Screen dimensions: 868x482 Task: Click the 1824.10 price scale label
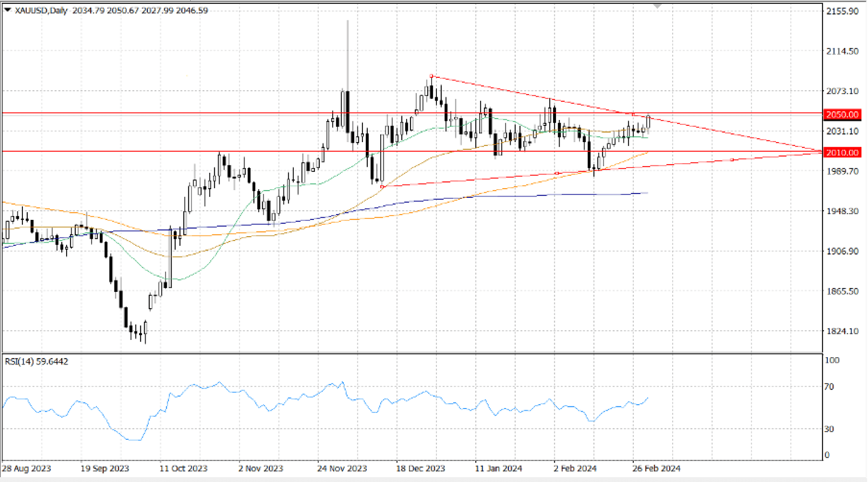[842, 331]
